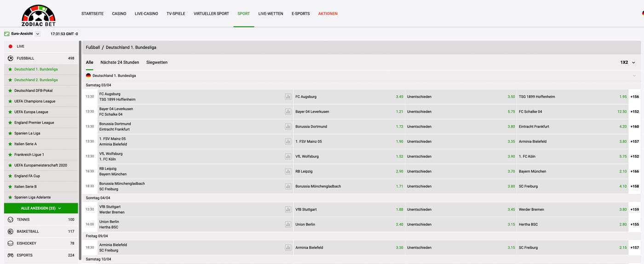Toggle favorite star for England Premier League

[x=10, y=123]
